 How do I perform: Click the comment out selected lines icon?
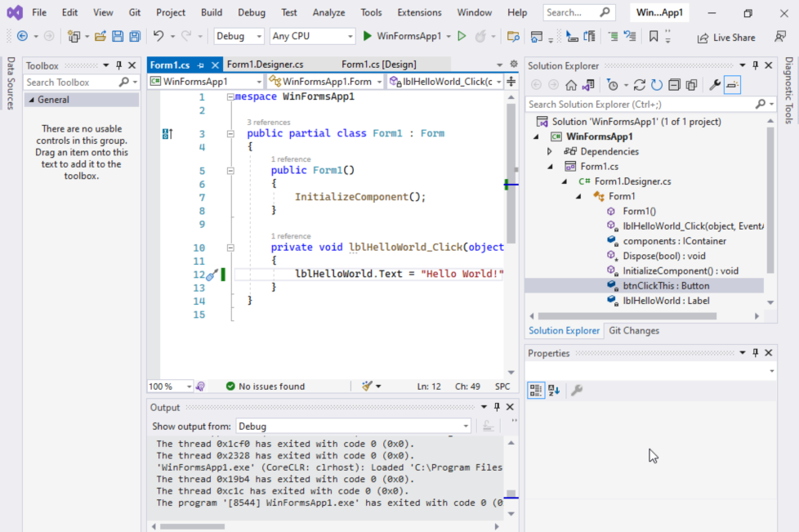[613, 36]
